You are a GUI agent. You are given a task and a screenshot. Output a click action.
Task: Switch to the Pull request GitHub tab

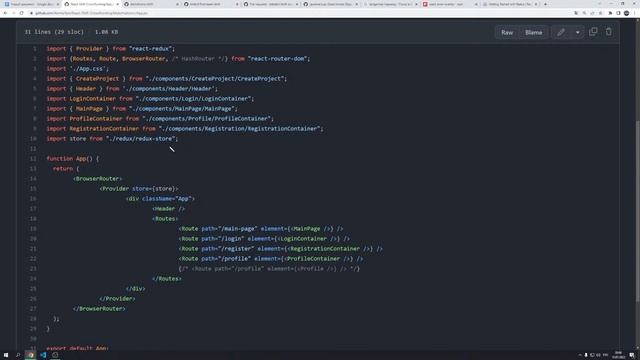coord(271,4)
